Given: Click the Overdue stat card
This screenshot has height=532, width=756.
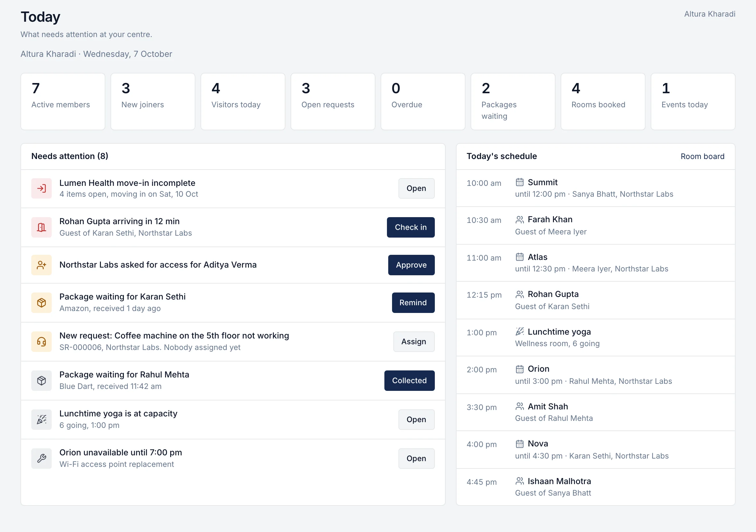Looking at the screenshot, I should click(x=423, y=102).
